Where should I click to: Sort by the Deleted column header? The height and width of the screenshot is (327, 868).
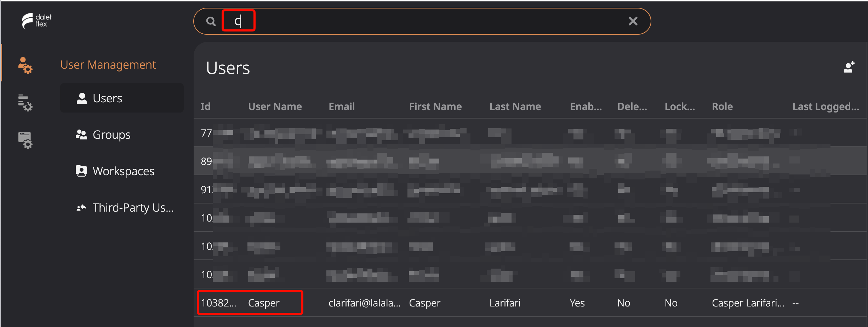tap(632, 107)
